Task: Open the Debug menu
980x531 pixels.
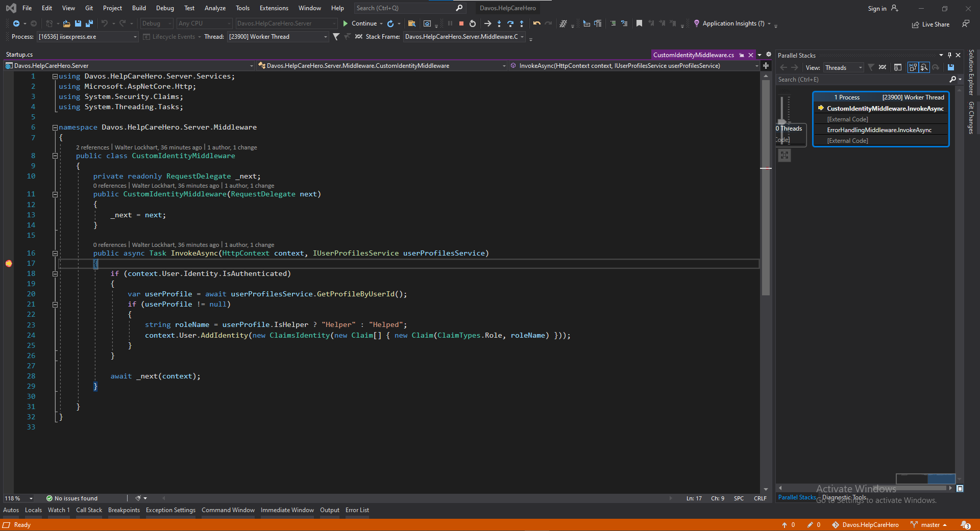Action: 165,8
